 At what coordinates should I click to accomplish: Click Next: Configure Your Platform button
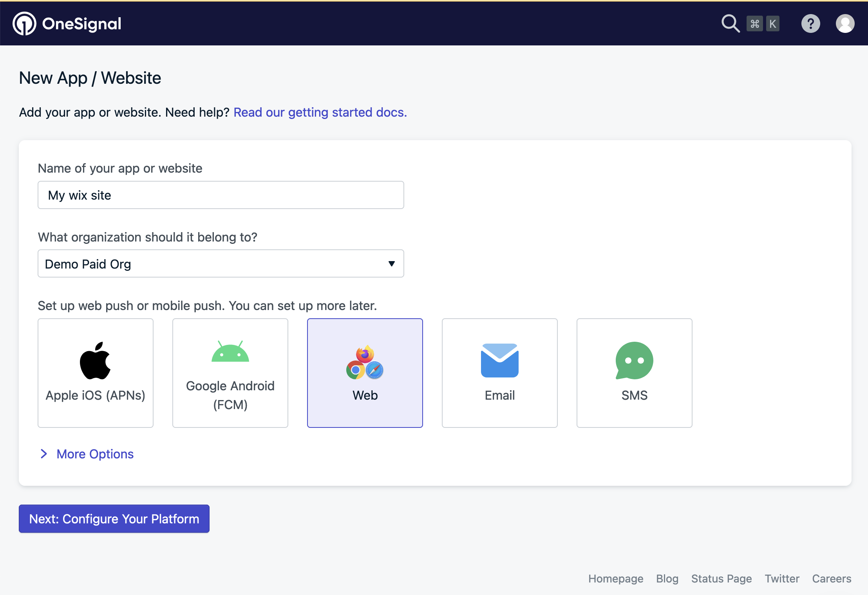point(114,519)
